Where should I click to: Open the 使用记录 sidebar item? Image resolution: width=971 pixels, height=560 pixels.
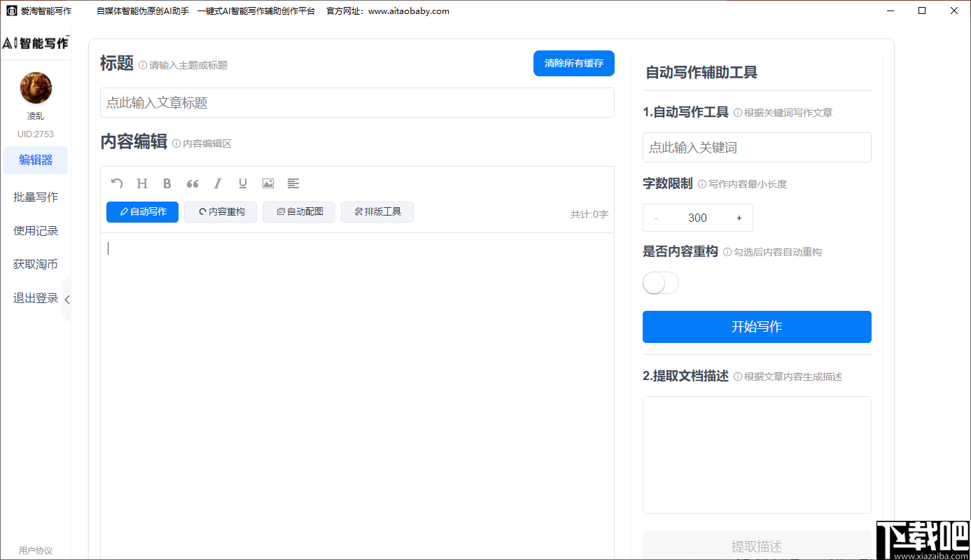coord(36,231)
